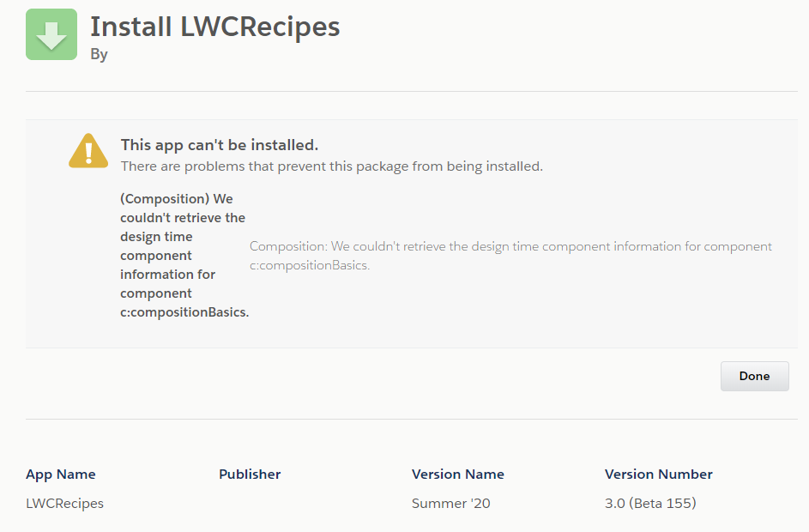This screenshot has width=809, height=532.
Task: Click the download arrow inside the install icon
Action: (x=51, y=34)
